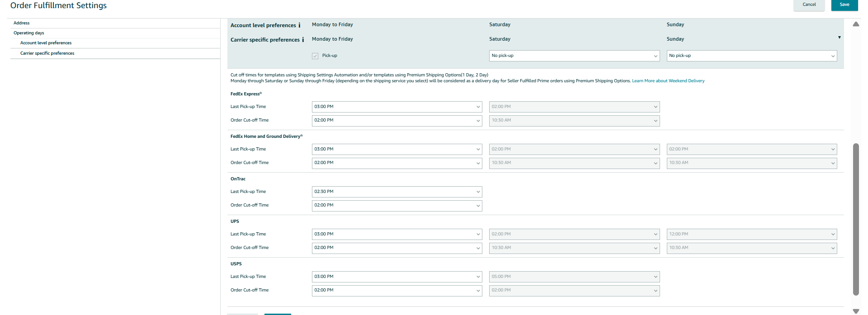Open the carrier Sunday pick-up dropdown
Screen dimensions: 868x315
752,56
